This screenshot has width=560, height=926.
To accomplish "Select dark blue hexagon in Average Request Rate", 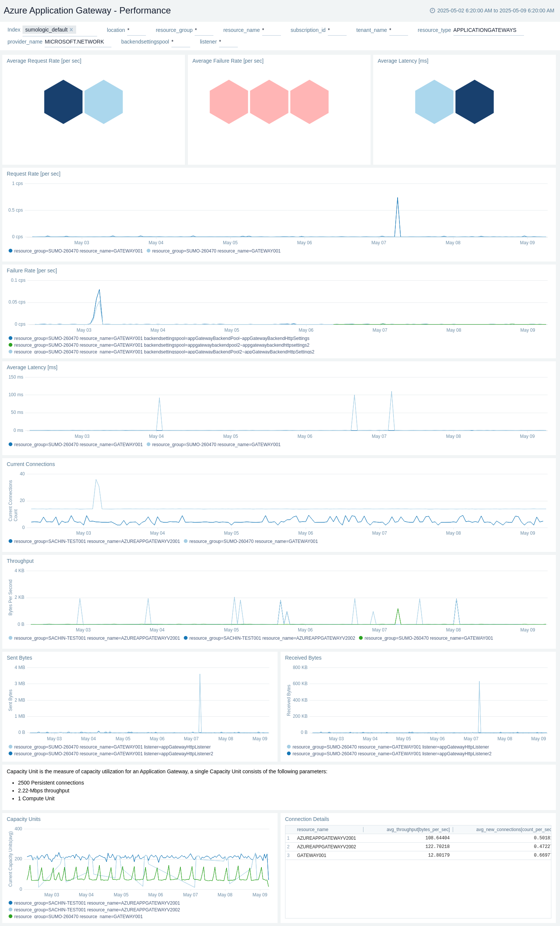I will point(63,102).
